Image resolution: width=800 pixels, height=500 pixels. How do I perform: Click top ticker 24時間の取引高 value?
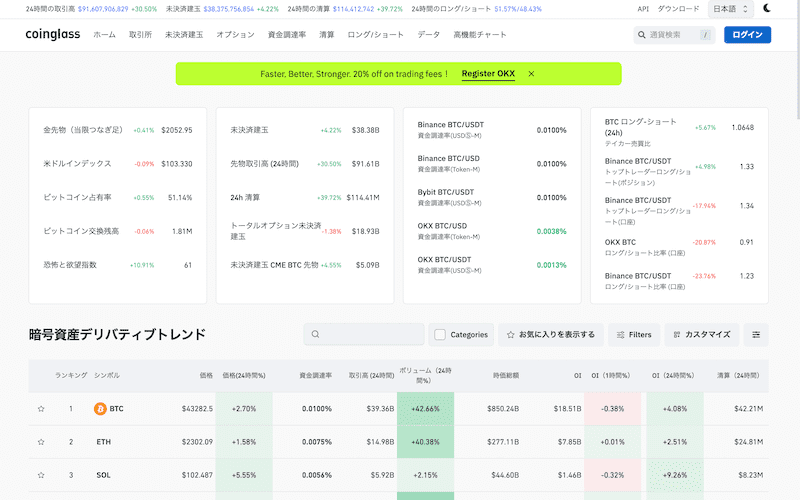coord(103,9)
